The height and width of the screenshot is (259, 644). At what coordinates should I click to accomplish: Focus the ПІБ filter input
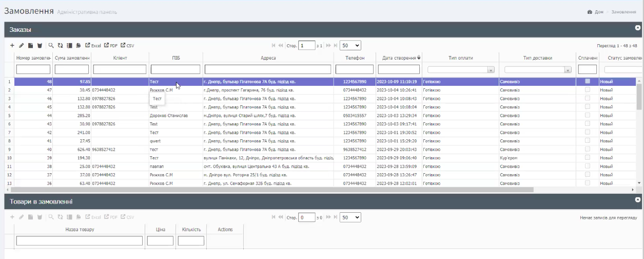(x=175, y=69)
